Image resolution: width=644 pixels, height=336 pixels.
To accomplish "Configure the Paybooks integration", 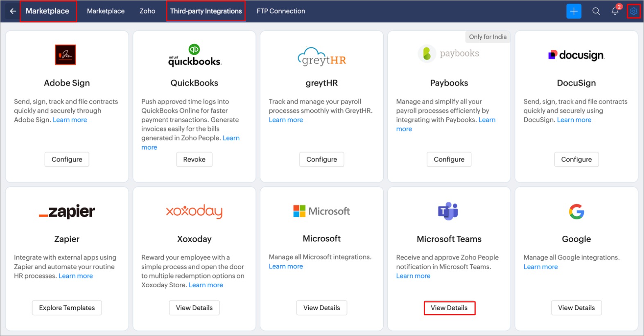I will pos(449,159).
